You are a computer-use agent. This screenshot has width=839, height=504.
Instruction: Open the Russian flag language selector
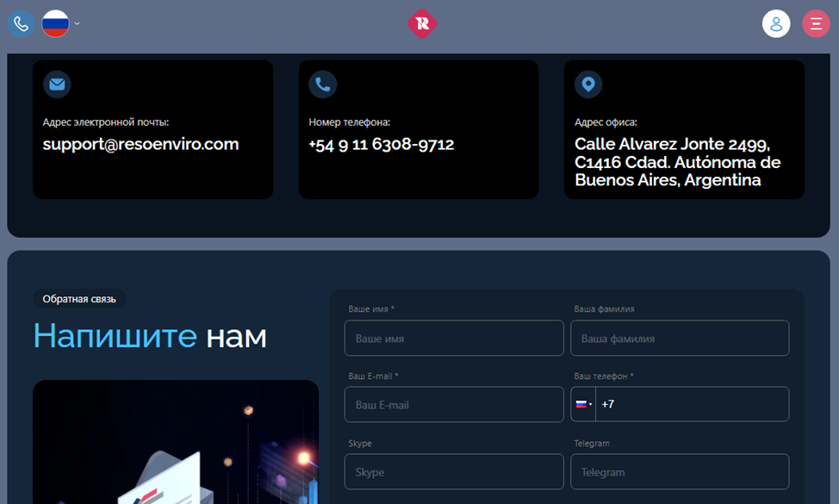56,23
